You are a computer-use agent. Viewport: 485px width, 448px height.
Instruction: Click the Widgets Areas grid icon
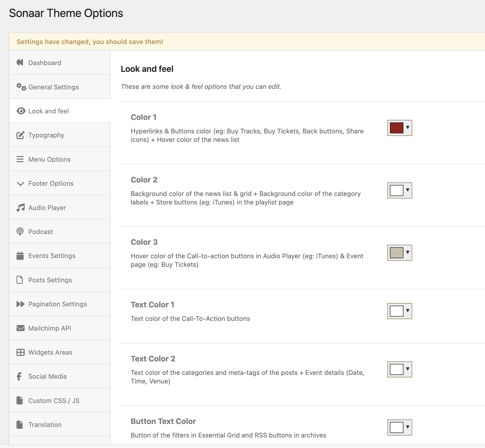click(20, 352)
